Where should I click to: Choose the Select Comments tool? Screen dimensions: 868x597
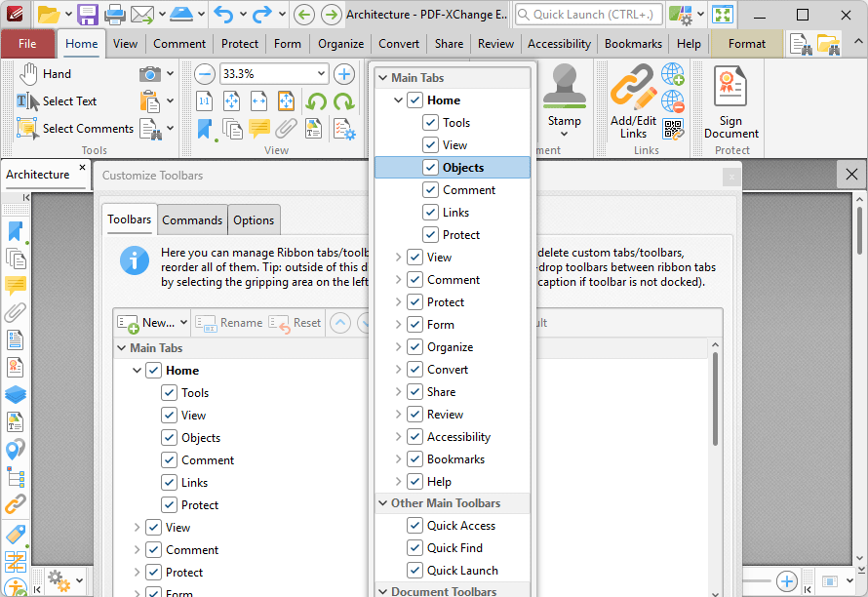point(75,129)
